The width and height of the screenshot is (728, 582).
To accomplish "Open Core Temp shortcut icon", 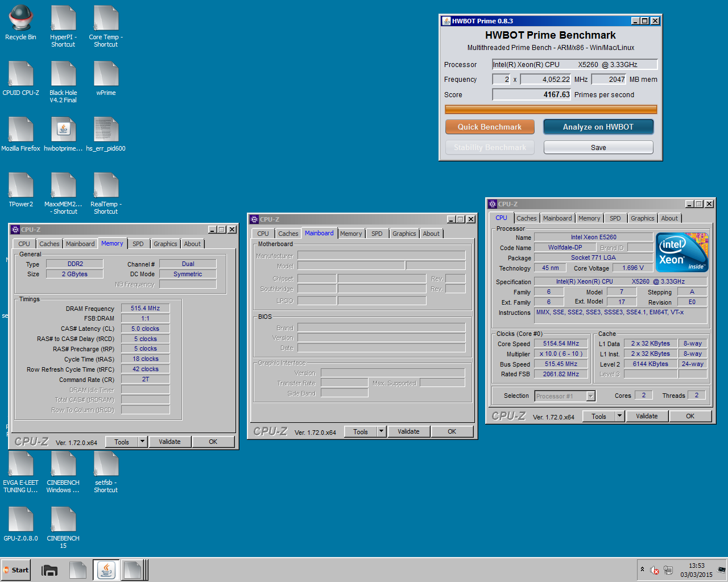I will [x=106, y=26].
